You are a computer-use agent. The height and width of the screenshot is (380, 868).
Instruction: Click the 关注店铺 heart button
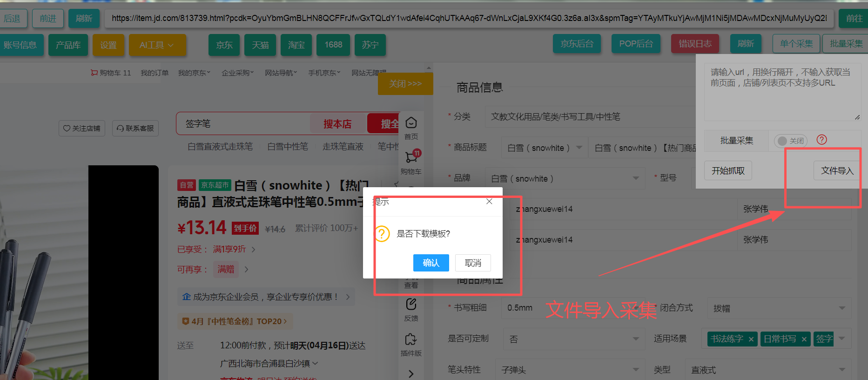82,128
